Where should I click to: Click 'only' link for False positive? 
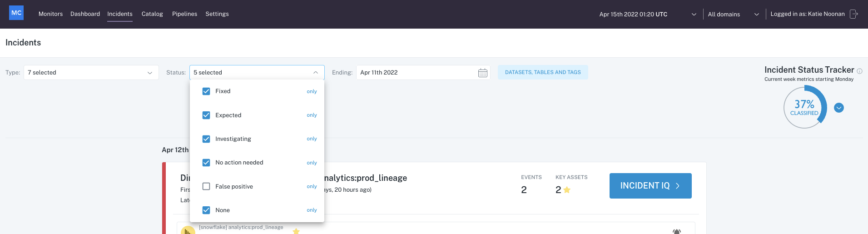point(312,186)
